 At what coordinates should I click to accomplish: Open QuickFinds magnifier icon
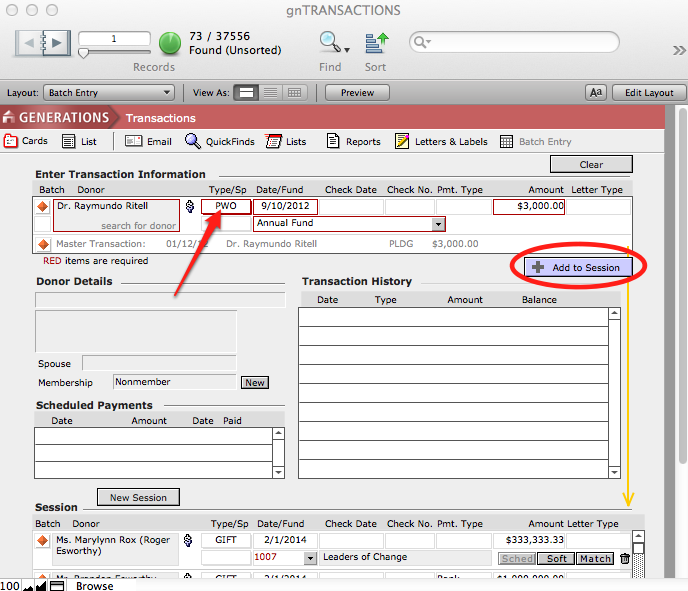[x=193, y=141]
